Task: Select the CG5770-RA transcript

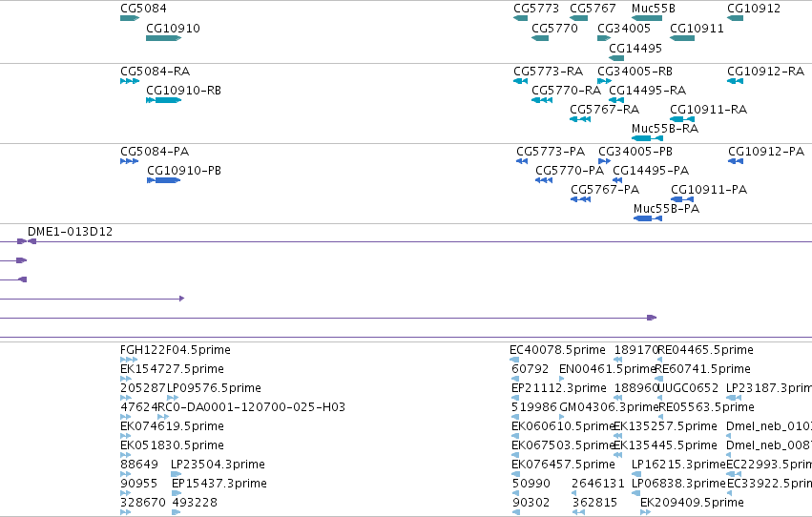Action: click(x=542, y=100)
